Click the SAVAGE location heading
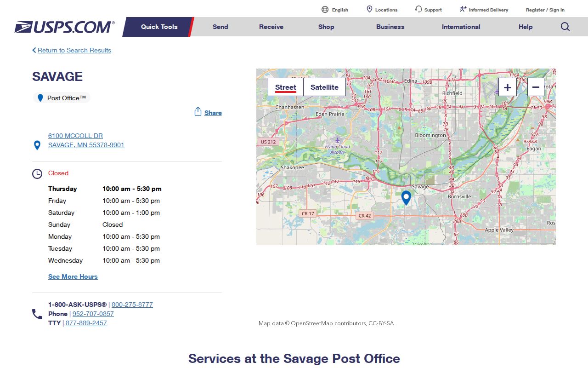This screenshot has width=588, height=368. click(x=57, y=76)
